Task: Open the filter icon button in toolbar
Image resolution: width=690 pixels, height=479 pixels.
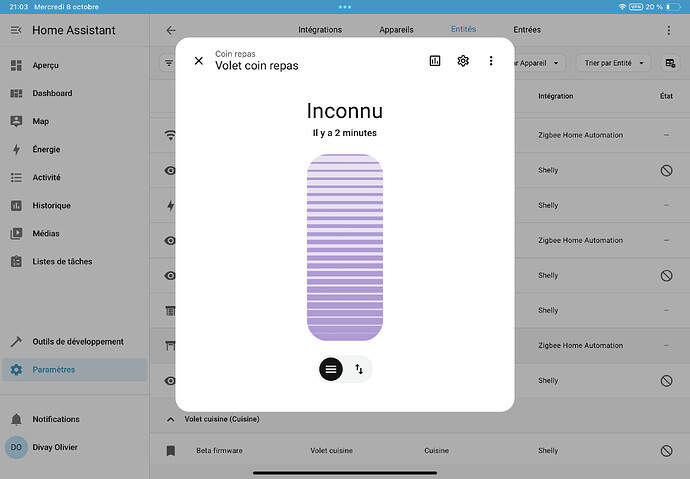Action: (168, 63)
